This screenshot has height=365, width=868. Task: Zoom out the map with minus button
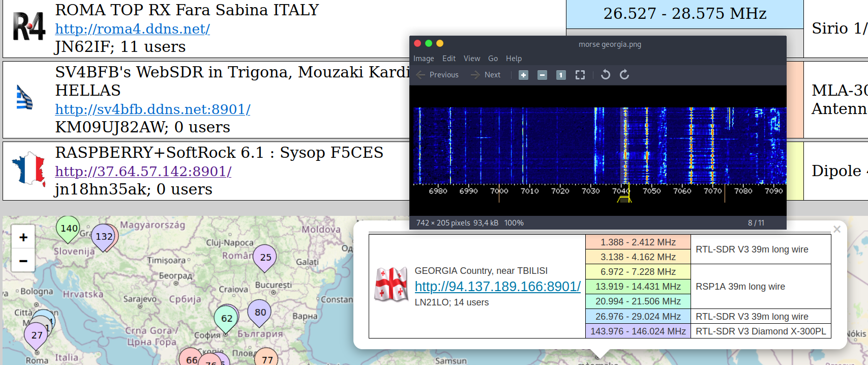[23, 261]
